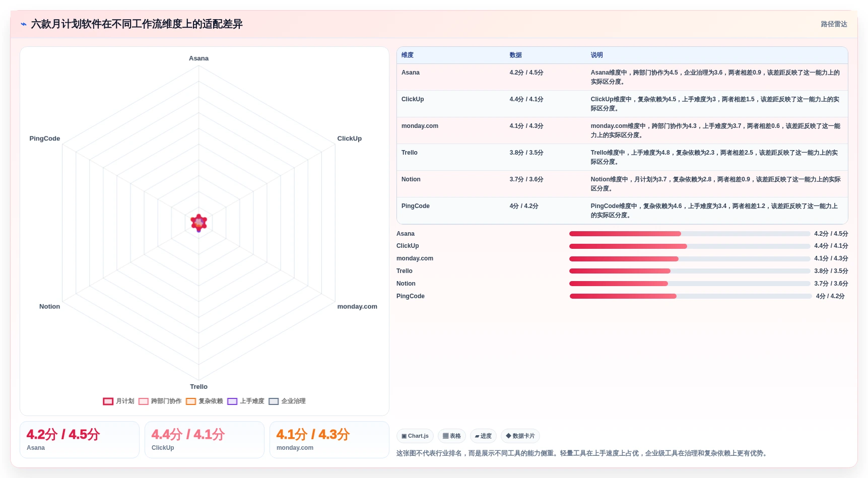Toggle the 上手难度 legend series
This screenshot has height=478, width=868.
(x=245, y=401)
